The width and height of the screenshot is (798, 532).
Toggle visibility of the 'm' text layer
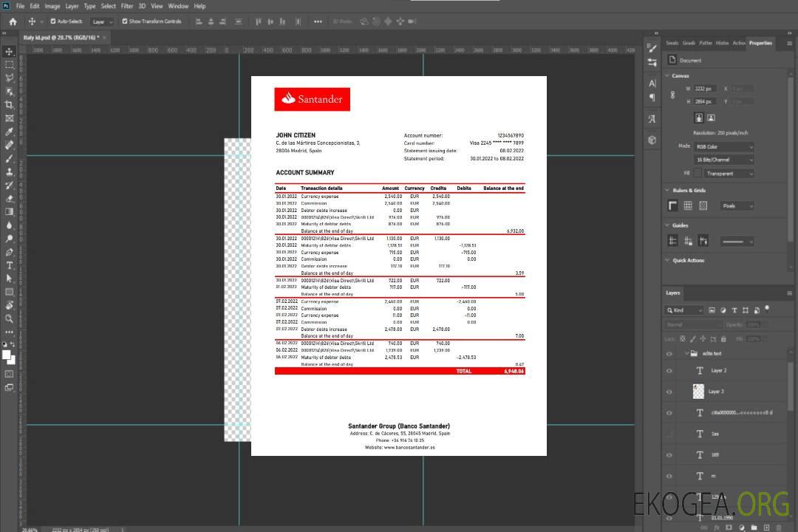(669, 476)
